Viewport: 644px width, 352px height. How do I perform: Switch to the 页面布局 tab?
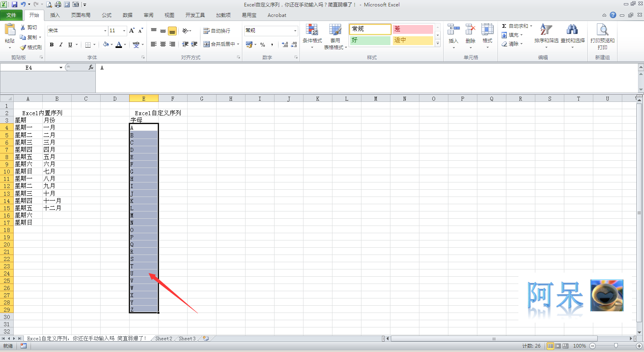coord(80,15)
